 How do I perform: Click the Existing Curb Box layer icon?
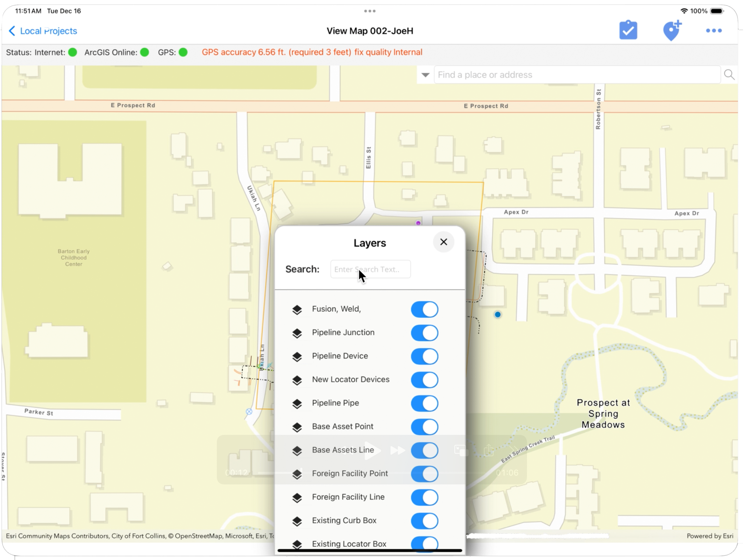297,521
